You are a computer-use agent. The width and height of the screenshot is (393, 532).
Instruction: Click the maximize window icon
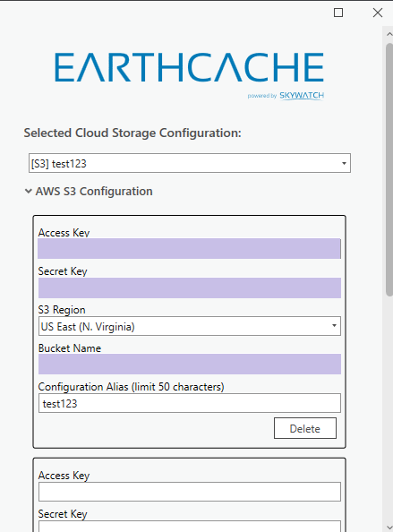tap(338, 13)
